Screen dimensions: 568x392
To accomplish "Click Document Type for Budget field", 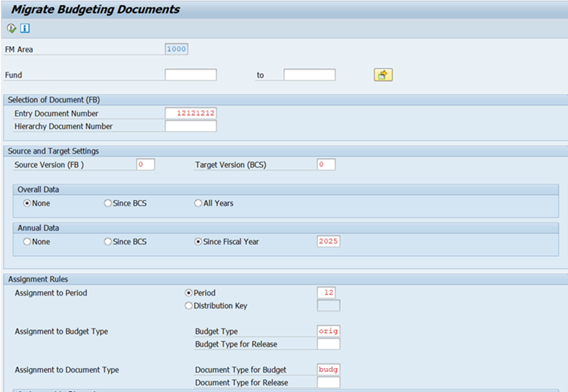I will (329, 369).
